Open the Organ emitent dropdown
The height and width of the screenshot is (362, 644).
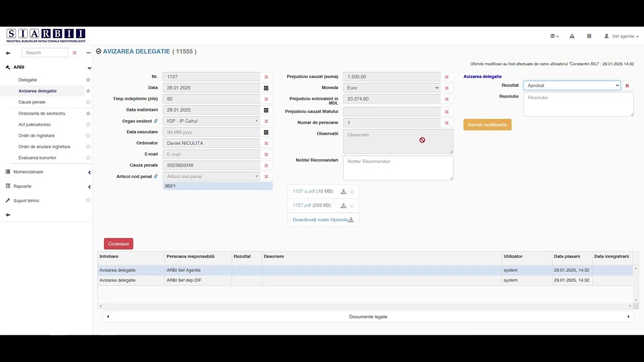tap(211, 121)
